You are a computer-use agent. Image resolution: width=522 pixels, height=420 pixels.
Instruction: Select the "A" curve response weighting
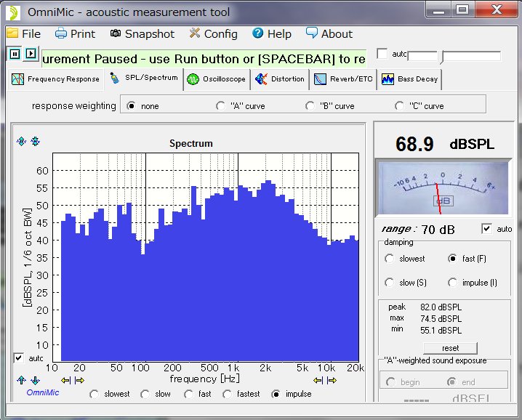click(x=221, y=106)
